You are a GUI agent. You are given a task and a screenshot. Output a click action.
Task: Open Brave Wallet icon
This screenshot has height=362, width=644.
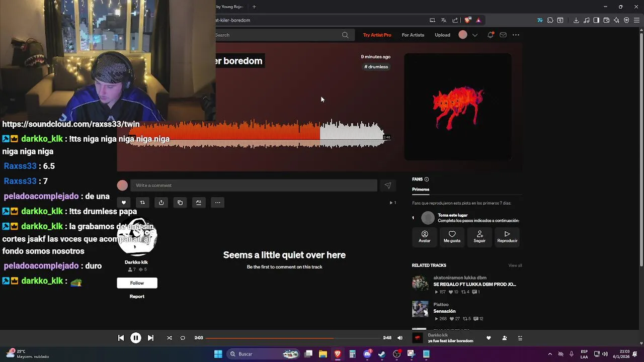tap(607, 20)
